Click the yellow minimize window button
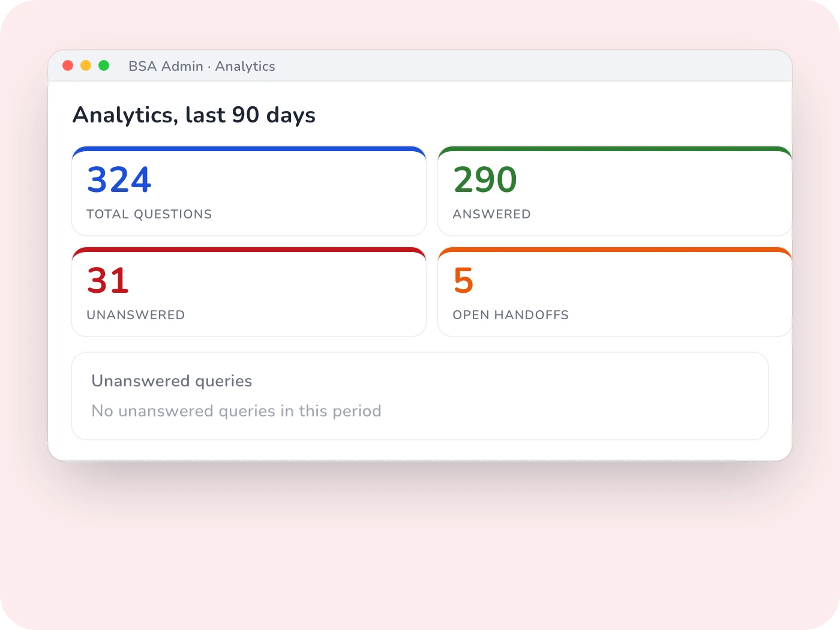Viewport: 840px width, 630px height. coord(86,65)
